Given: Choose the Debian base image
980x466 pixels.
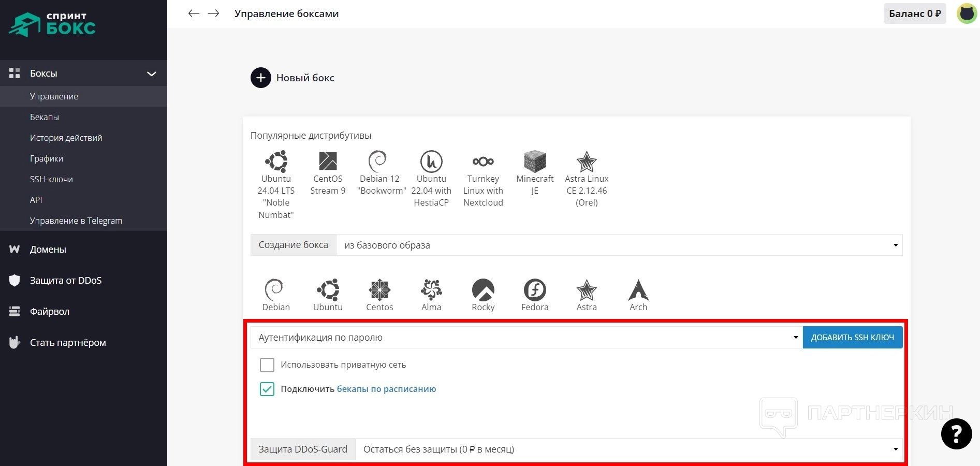Looking at the screenshot, I should click(276, 295).
